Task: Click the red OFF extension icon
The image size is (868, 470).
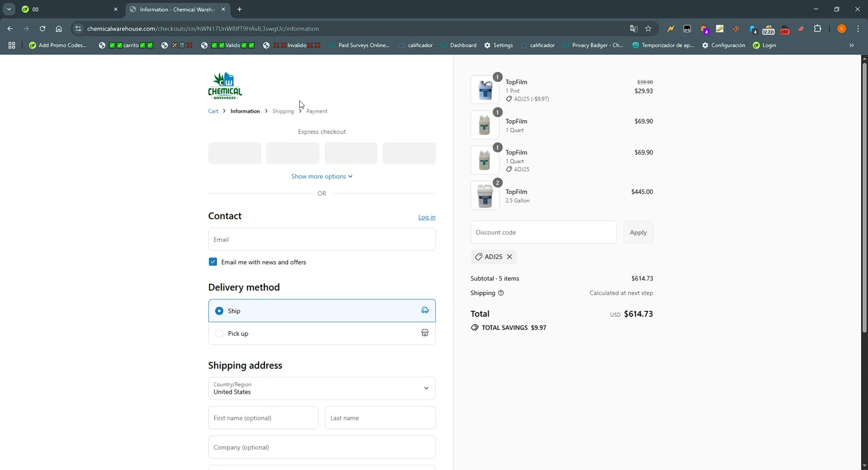Action: click(785, 29)
